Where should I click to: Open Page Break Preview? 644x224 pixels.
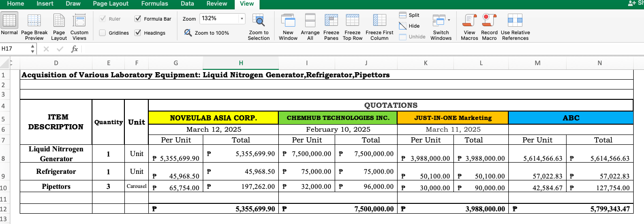click(x=34, y=27)
